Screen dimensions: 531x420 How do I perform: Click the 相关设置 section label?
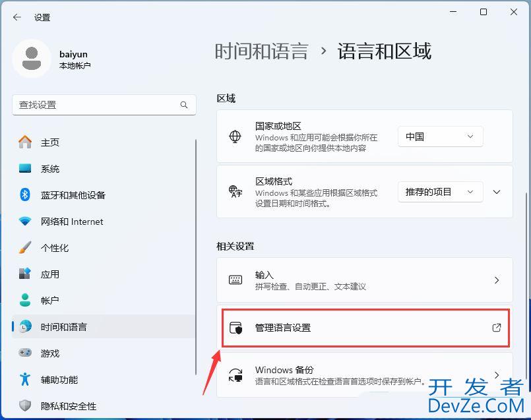[x=235, y=246]
